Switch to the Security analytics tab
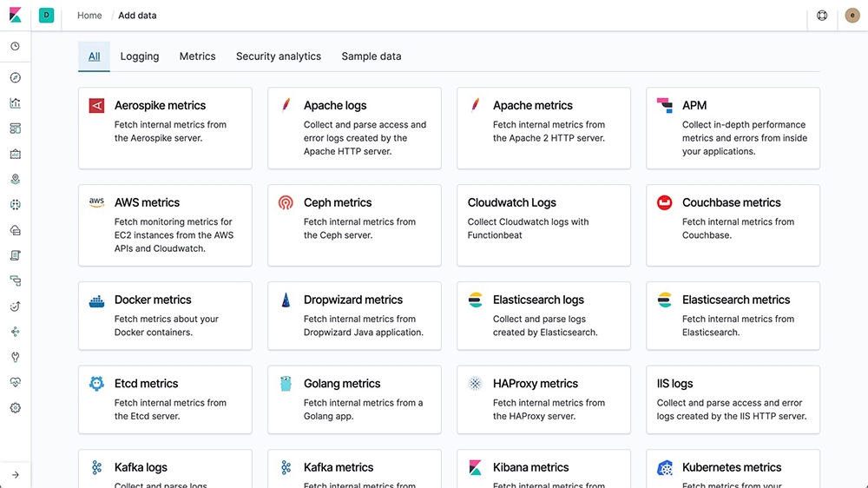Screen dimensions: 868x488 point(279,56)
